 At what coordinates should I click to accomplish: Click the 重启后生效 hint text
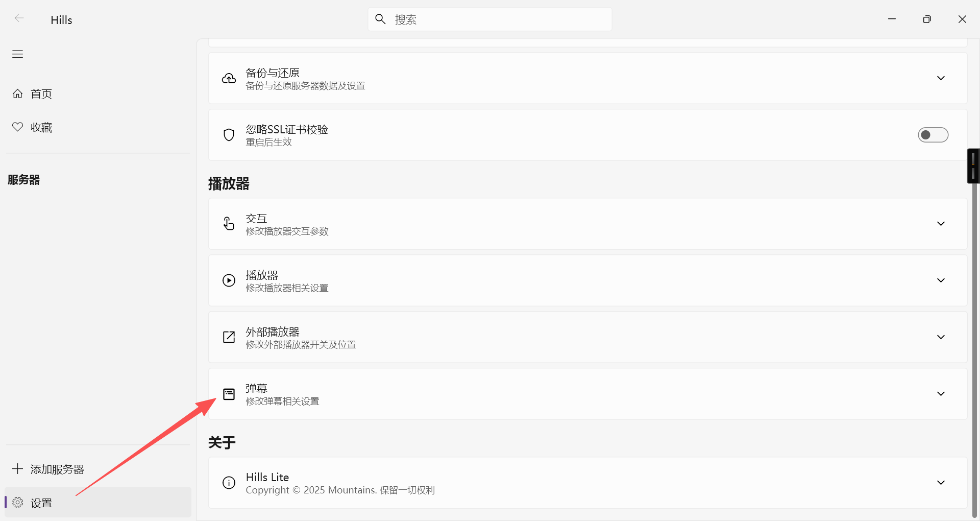pos(268,143)
